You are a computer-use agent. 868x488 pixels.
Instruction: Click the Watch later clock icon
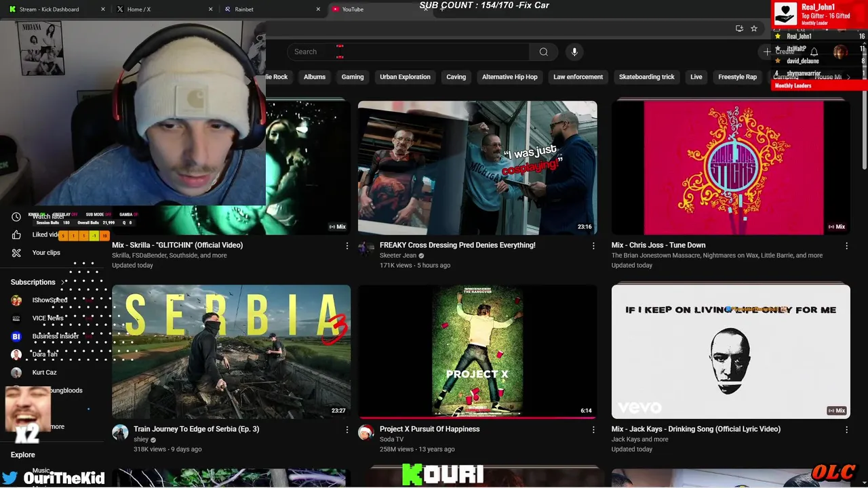tap(16, 217)
